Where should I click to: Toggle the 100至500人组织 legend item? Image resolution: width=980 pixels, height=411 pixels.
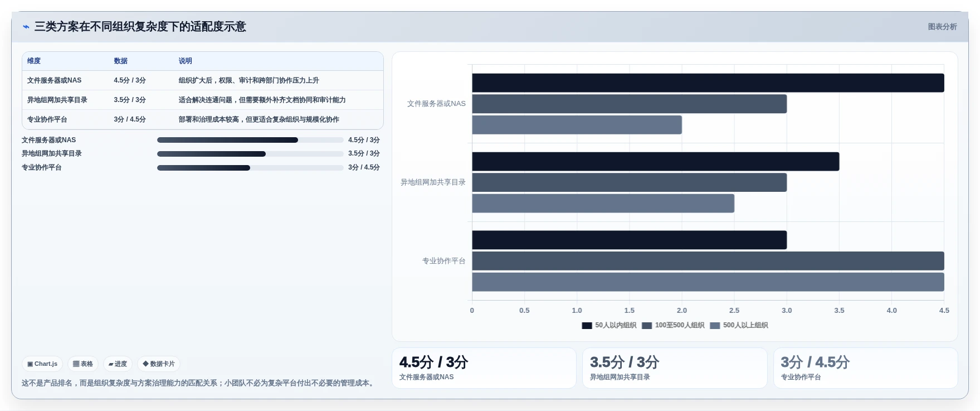click(673, 325)
